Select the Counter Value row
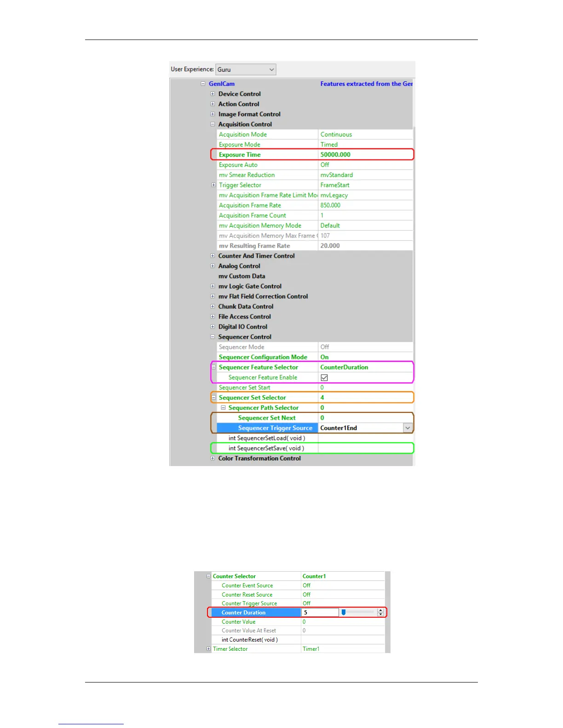The height and width of the screenshot is (728, 563). pos(298,621)
